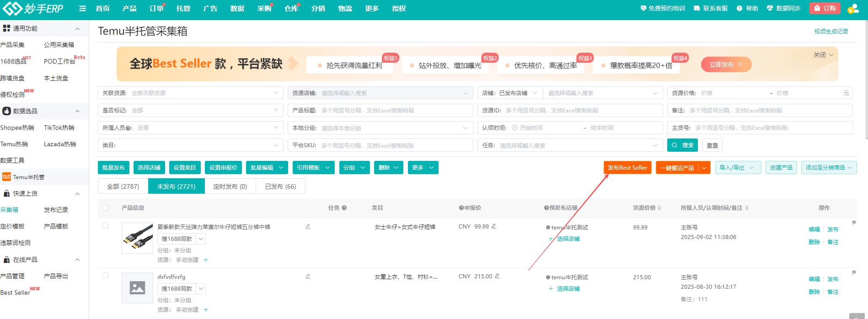Viewport: 868px width, 319px height.
Task: Click the flag icon on the first product row
Action: click(854, 223)
